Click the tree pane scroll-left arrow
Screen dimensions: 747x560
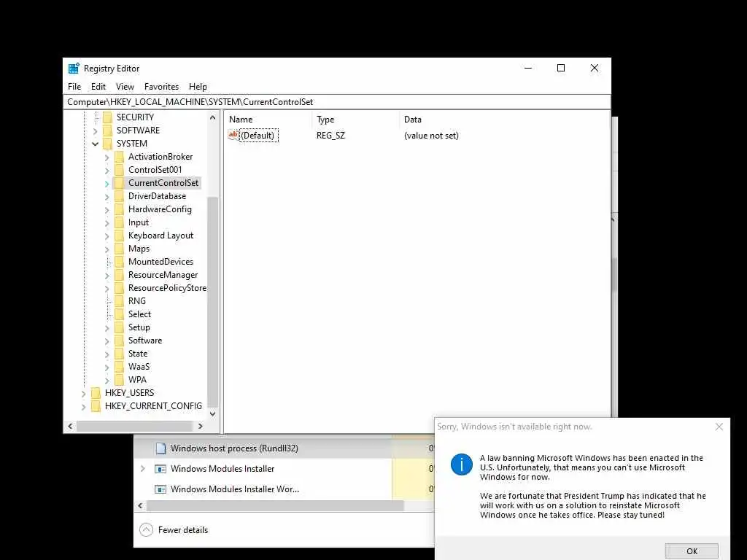pos(71,426)
